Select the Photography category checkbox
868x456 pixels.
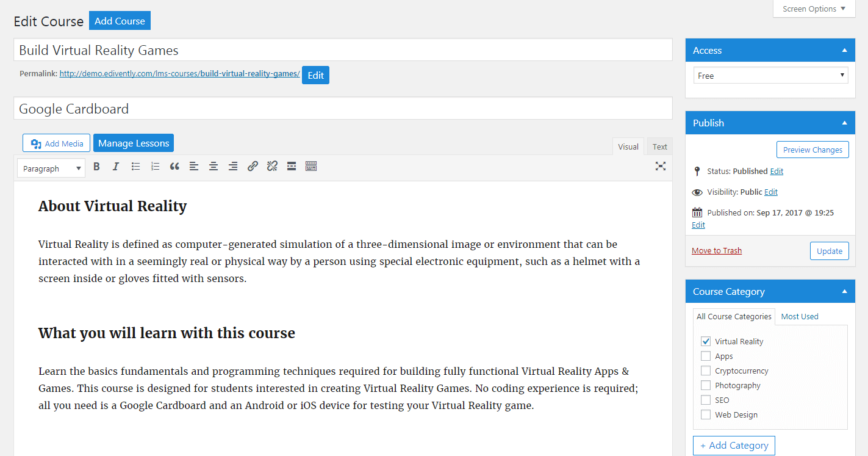[x=706, y=385]
